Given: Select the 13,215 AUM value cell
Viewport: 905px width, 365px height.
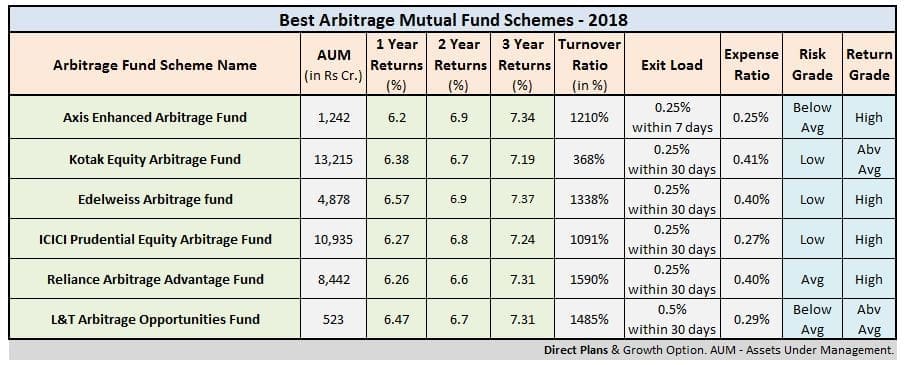Looking at the screenshot, I should 334,159.
